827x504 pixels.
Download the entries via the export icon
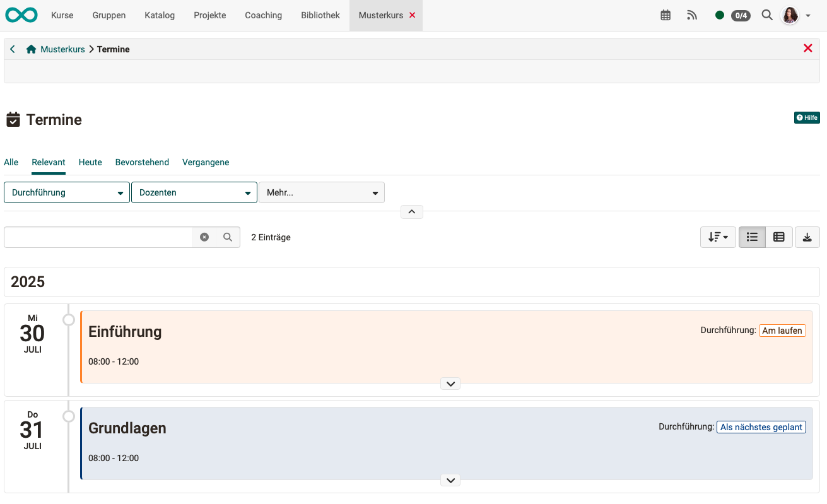[807, 237]
